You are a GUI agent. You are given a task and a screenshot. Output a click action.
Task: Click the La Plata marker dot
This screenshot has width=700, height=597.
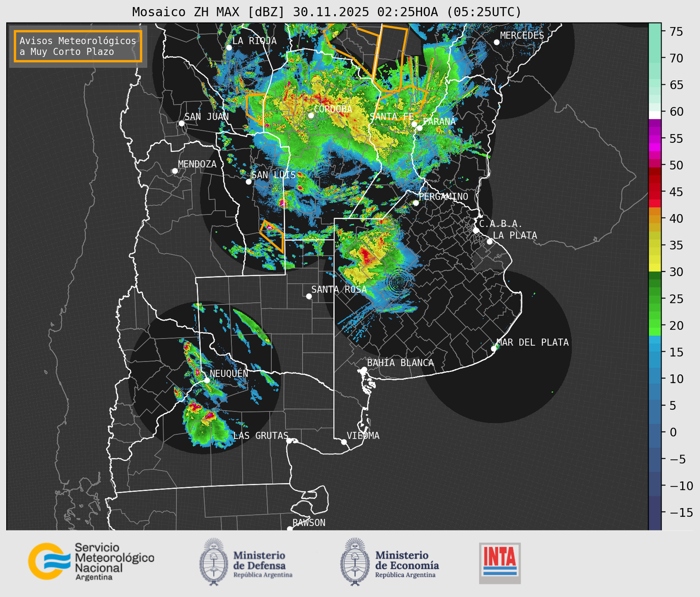(x=490, y=242)
